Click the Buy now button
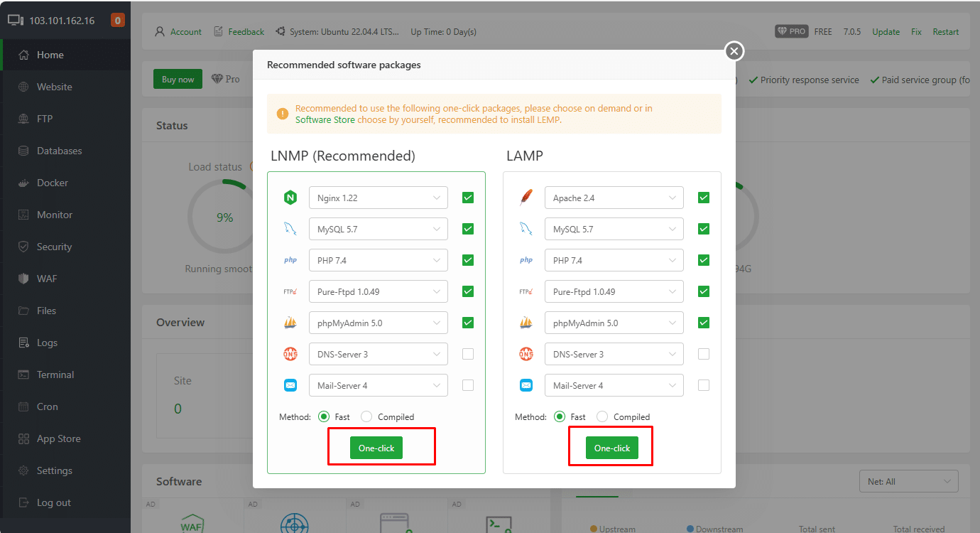This screenshot has width=980, height=533. click(x=178, y=79)
